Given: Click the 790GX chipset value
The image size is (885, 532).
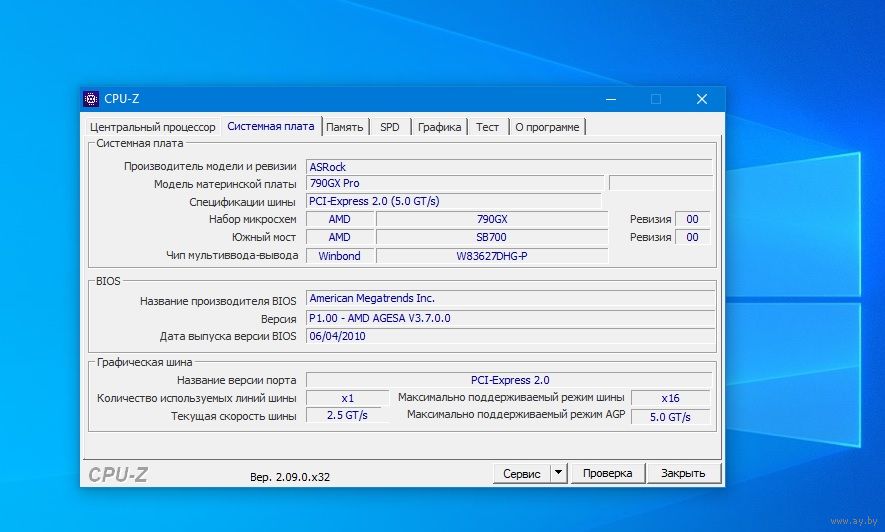Looking at the screenshot, I should (x=492, y=219).
